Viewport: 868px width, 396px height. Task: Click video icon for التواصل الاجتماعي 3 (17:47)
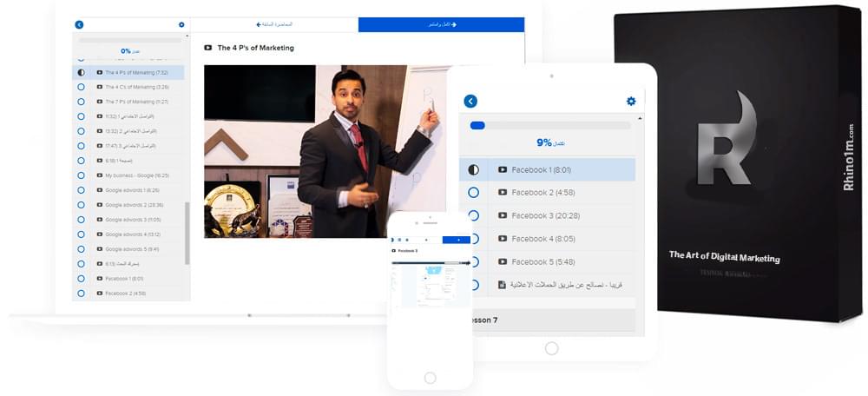[x=100, y=146]
